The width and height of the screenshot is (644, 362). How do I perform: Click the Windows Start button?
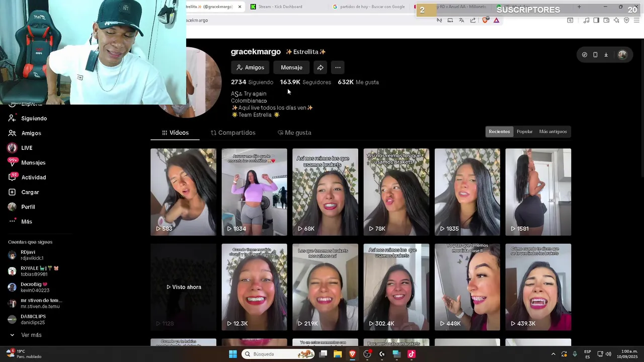[x=233, y=354]
